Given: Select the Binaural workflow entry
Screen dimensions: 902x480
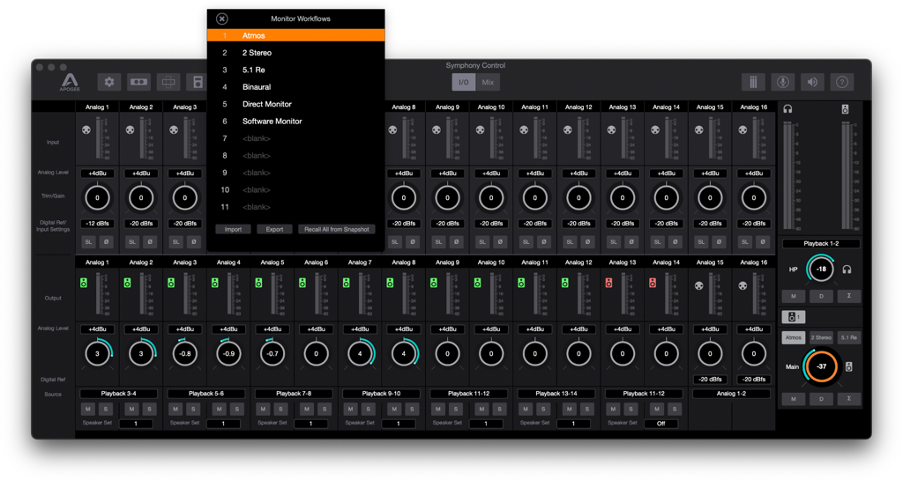Looking at the screenshot, I should tap(296, 87).
